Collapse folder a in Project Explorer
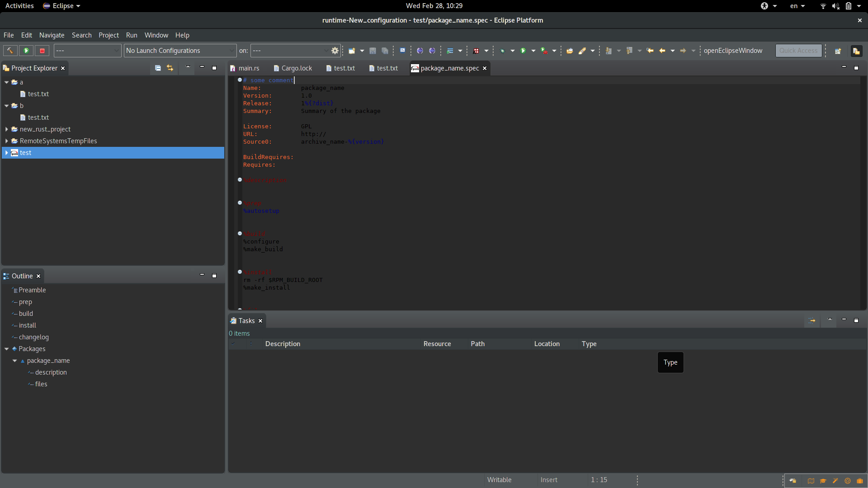The image size is (868, 488). [6, 82]
